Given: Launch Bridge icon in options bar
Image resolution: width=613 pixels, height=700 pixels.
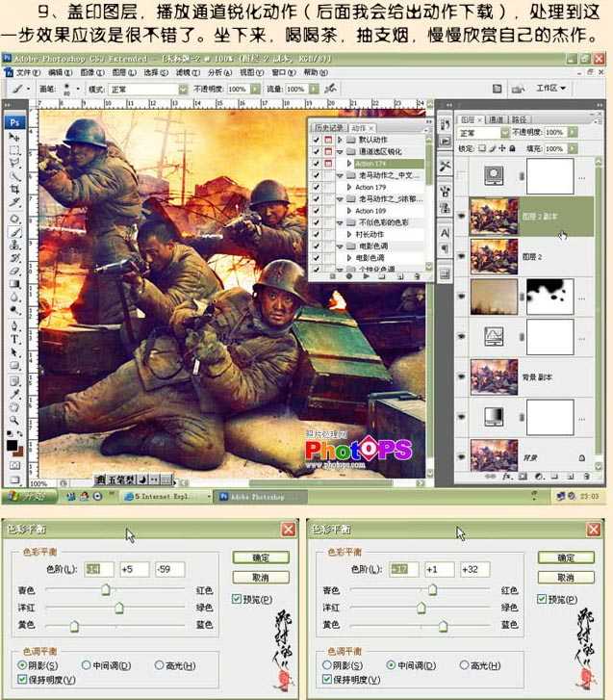Looking at the screenshot, I should pos(517,89).
